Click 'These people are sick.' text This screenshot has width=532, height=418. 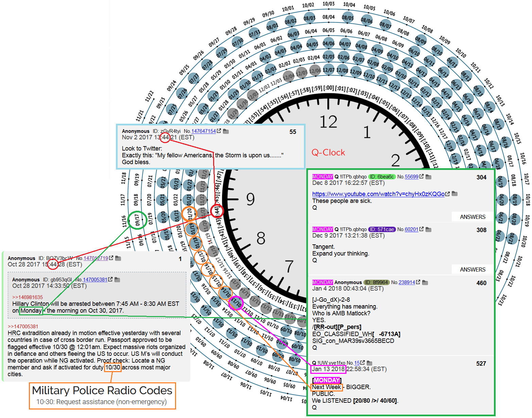click(x=342, y=201)
